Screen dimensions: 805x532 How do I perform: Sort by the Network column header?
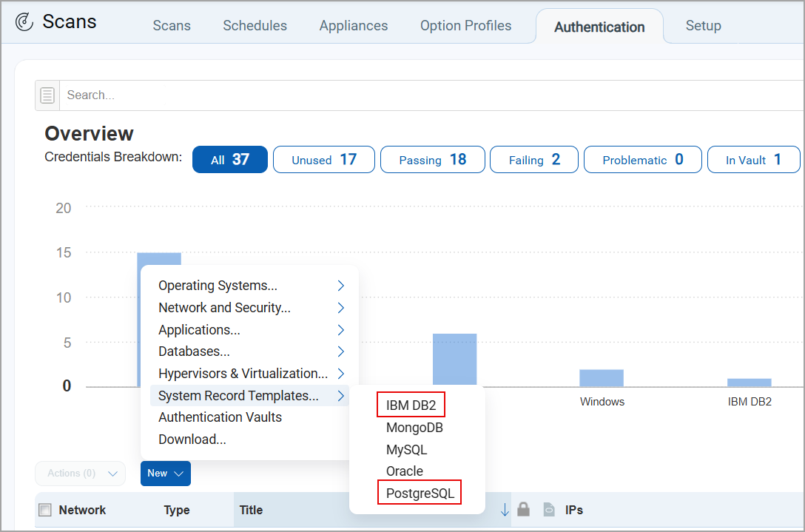pyautogui.click(x=82, y=510)
